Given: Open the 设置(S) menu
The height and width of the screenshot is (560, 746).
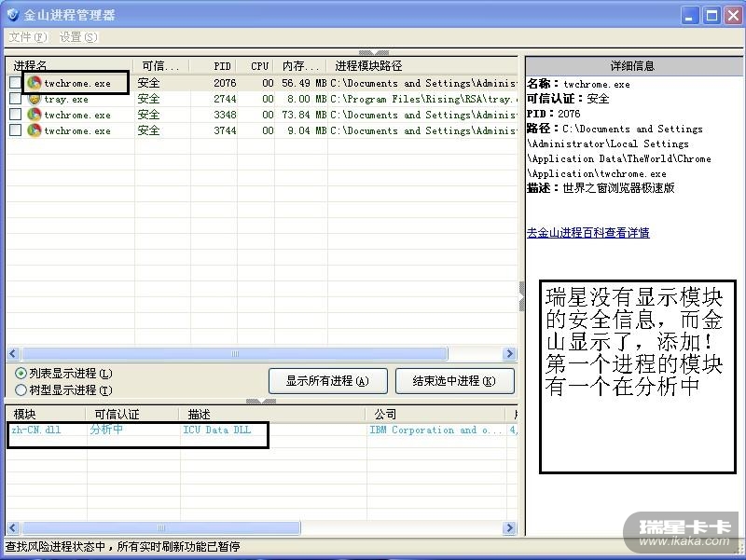Looking at the screenshot, I should [78, 37].
